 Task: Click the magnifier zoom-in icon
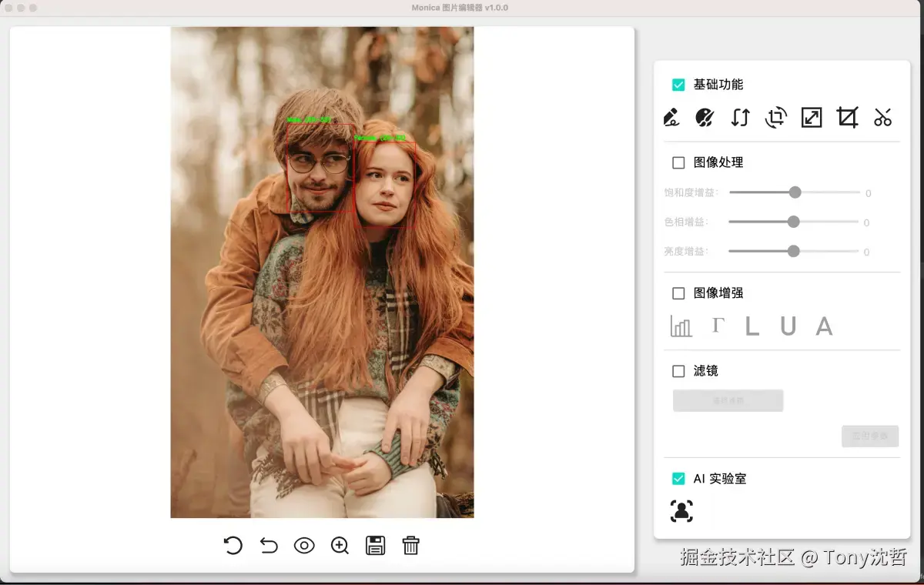coord(340,546)
